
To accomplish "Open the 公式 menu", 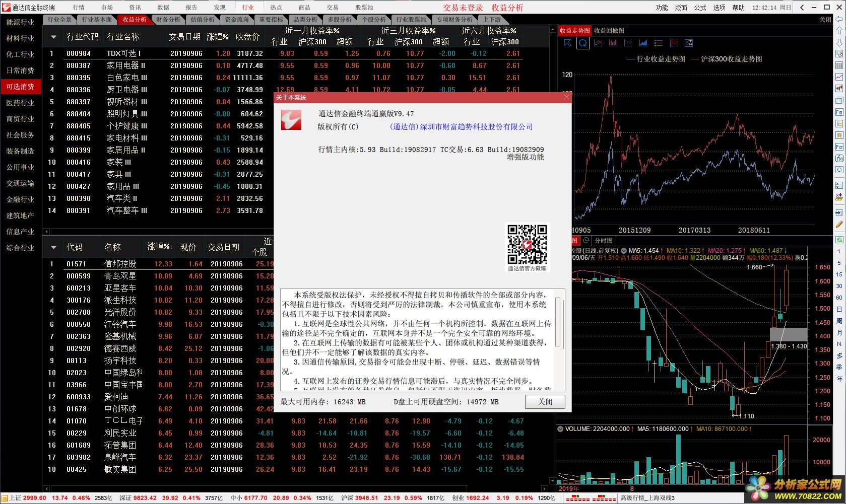I will coord(700,8).
